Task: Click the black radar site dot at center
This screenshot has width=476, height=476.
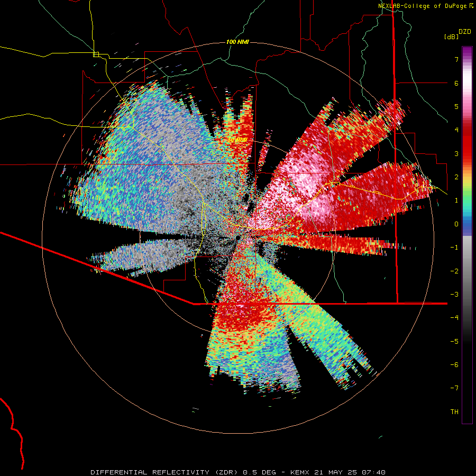Action: click(237, 237)
